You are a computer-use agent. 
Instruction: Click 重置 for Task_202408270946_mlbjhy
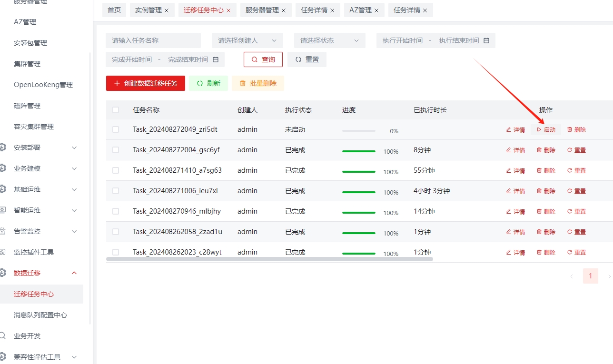point(576,211)
